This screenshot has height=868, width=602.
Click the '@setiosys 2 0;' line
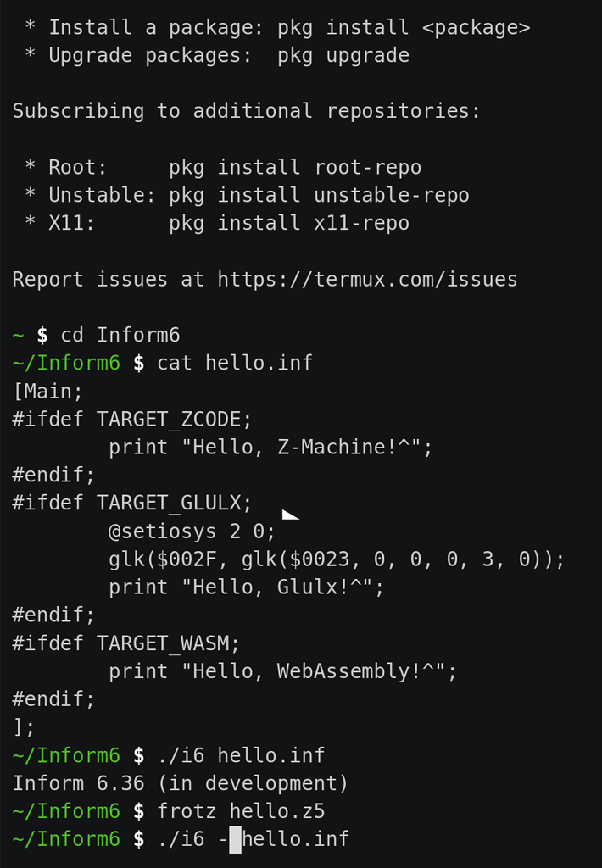(192, 531)
